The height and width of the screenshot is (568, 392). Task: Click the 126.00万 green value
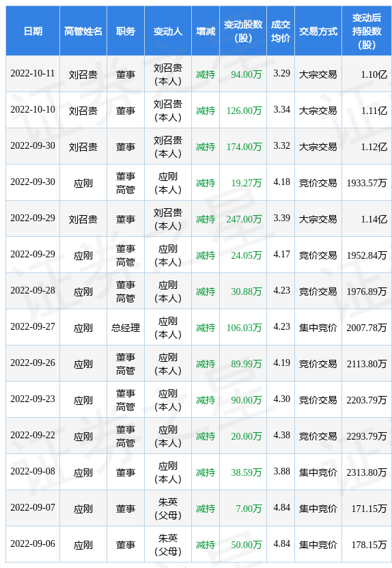244,111
